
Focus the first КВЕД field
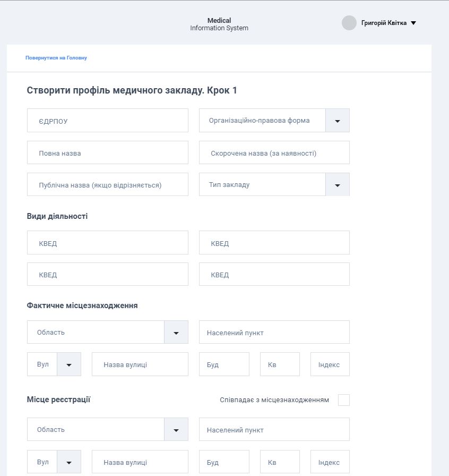pyautogui.click(x=108, y=243)
